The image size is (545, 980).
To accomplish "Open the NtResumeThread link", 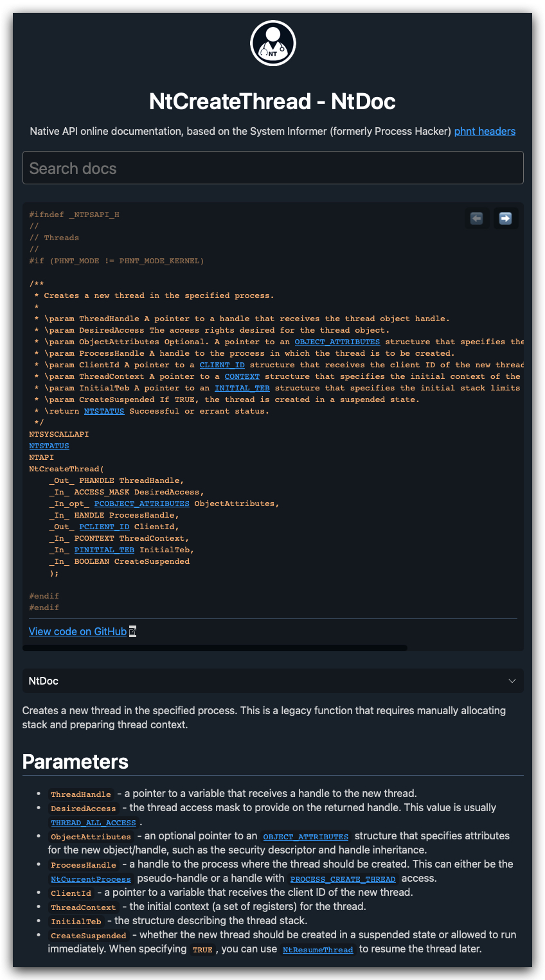I will coord(318,950).
